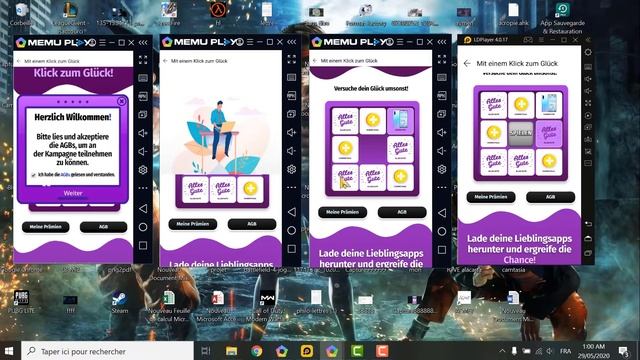The image size is (640, 360).
Task: Click account icon in Herzlich Willkommen MEmu title bar
Action: 92,42
